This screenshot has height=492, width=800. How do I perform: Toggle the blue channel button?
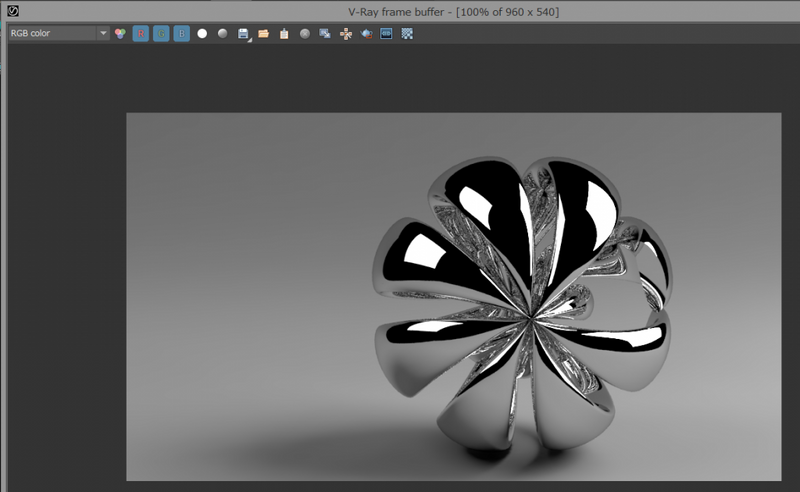coord(182,34)
